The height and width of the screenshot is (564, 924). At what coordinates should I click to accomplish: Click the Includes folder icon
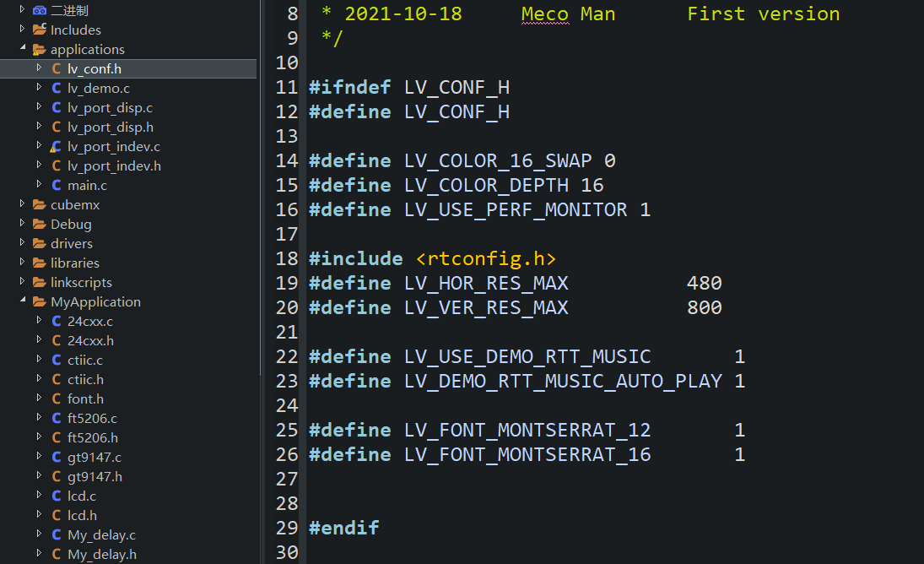(40, 29)
